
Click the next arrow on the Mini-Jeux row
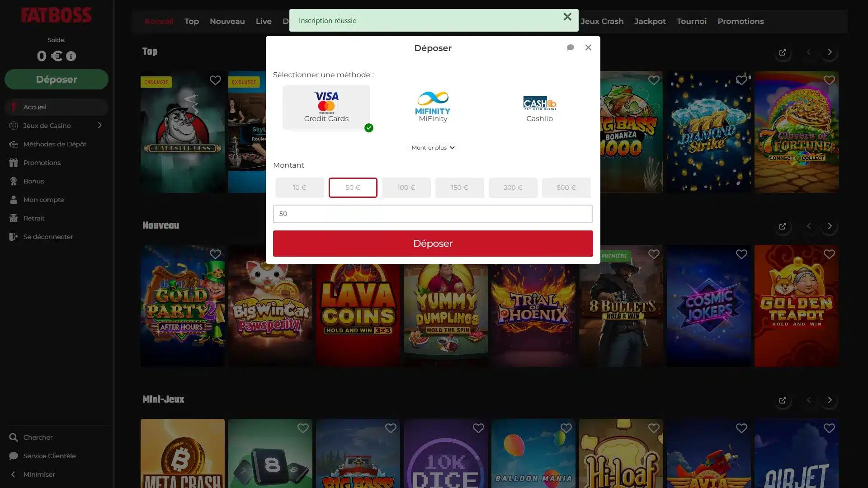pos(830,400)
